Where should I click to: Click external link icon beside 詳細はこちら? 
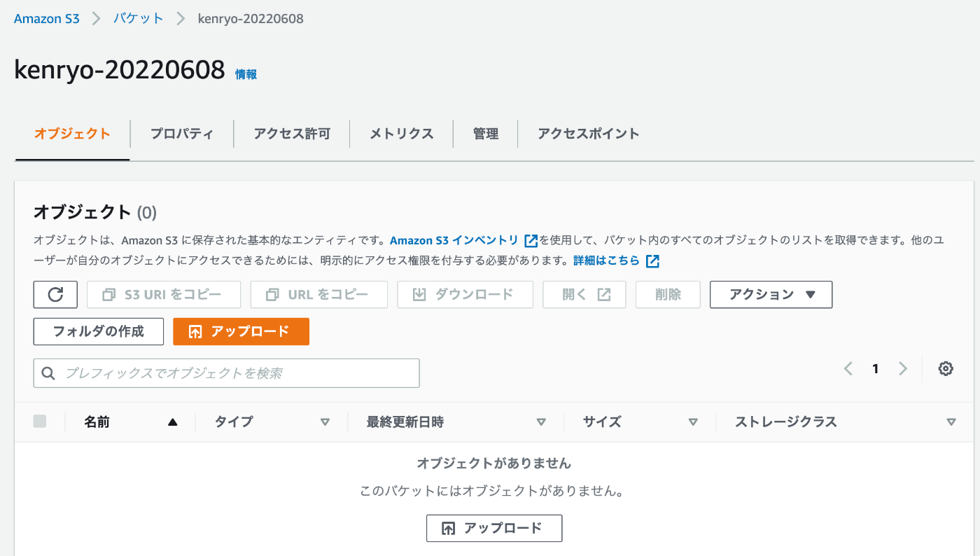pyautogui.click(x=652, y=261)
